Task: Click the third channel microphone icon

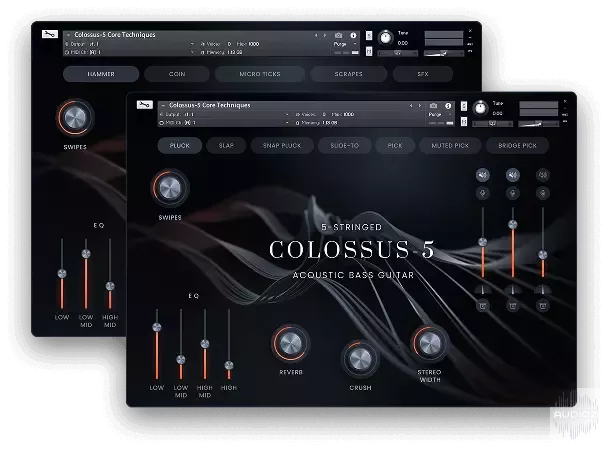Action: (x=543, y=193)
